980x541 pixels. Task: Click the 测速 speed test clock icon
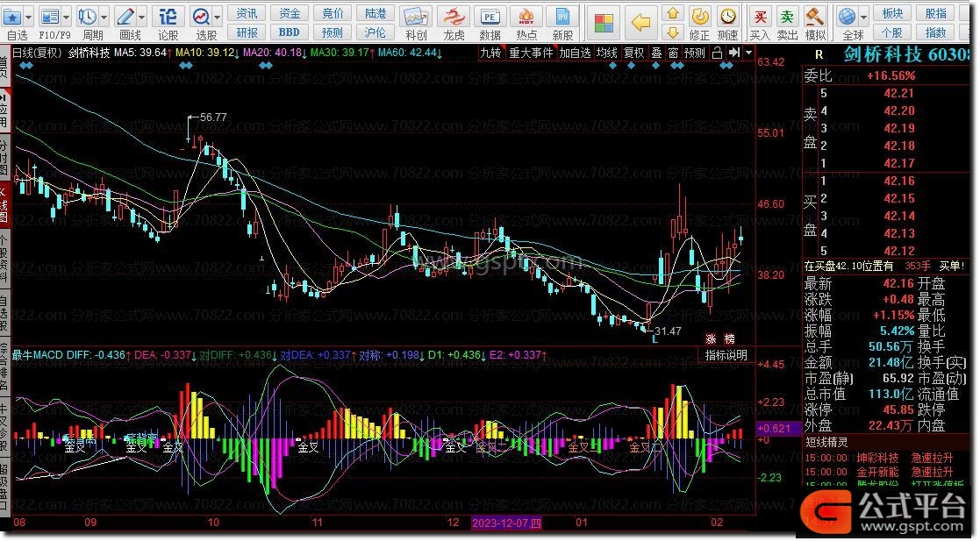(727, 17)
